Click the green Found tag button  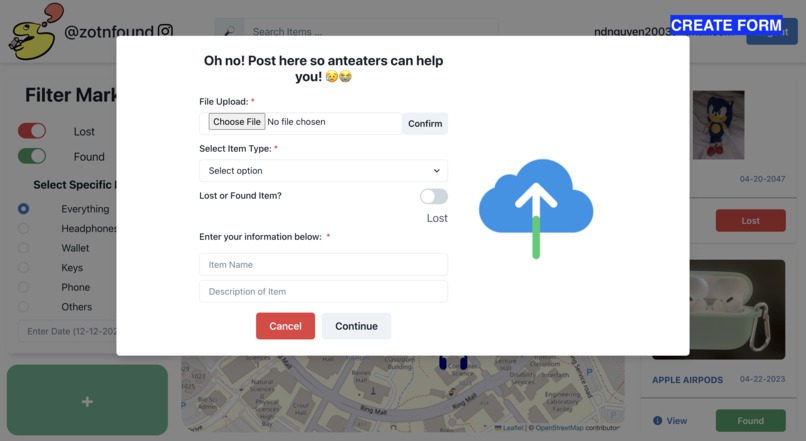tap(750, 420)
